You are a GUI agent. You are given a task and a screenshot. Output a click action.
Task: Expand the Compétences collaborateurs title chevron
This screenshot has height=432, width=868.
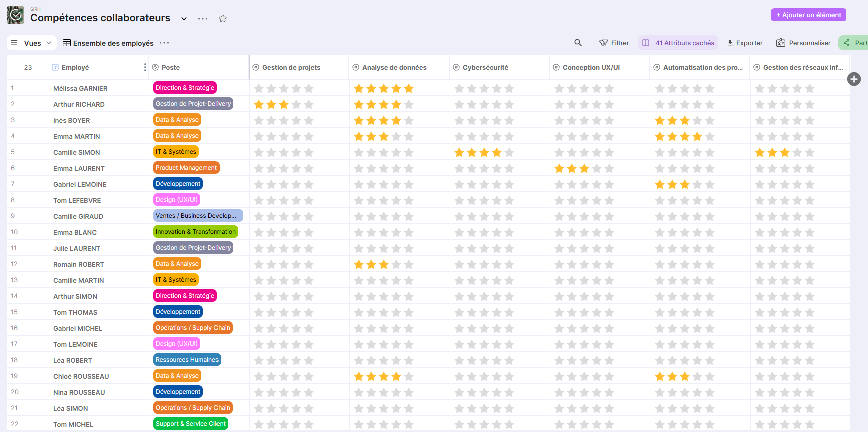click(184, 19)
